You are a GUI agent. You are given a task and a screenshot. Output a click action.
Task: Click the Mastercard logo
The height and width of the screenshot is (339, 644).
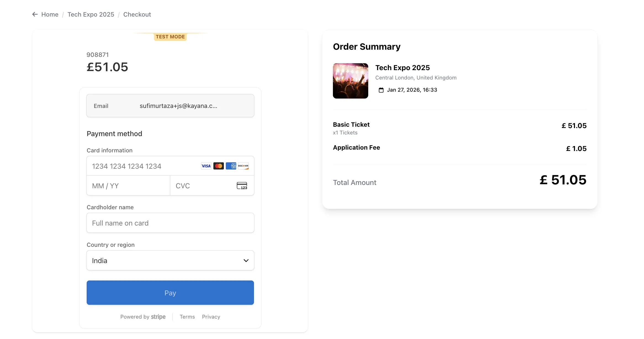click(x=219, y=166)
